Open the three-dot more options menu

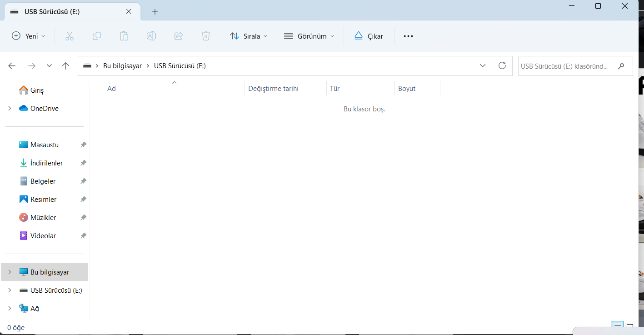click(408, 36)
